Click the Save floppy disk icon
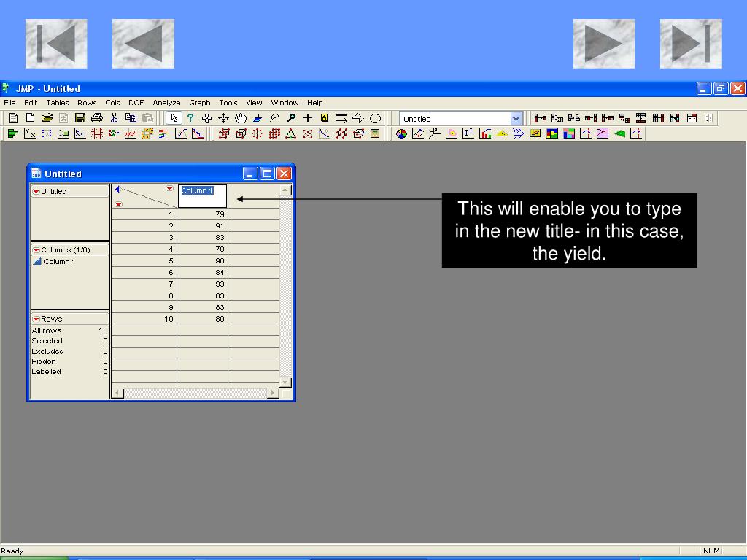 pyautogui.click(x=80, y=117)
